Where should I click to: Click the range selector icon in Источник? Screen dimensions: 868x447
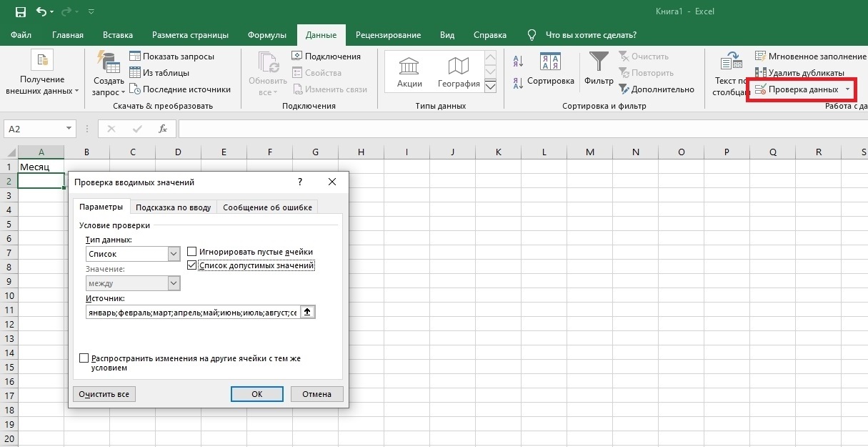coord(308,312)
